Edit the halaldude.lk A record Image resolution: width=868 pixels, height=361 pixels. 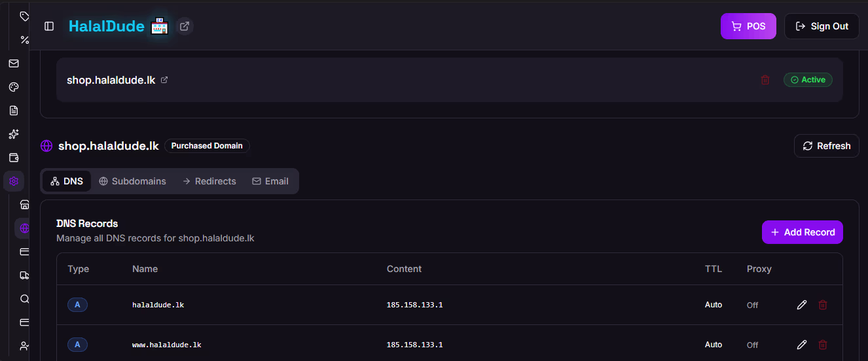pyautogui.click(x=801, y=305)
